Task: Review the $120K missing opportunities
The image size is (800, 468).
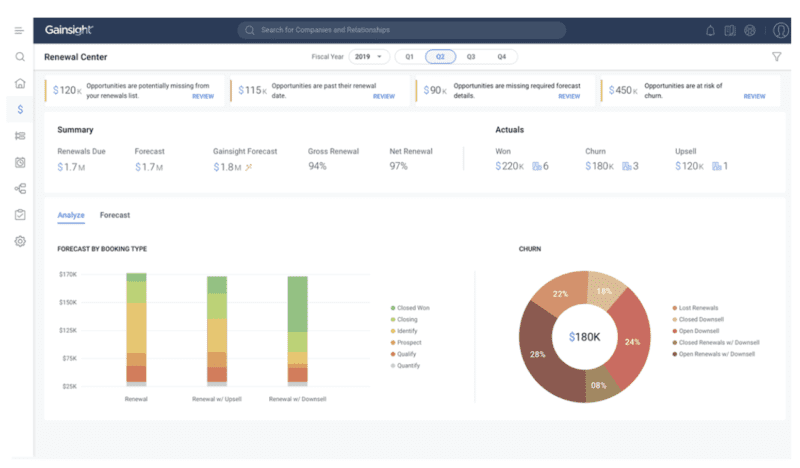Action: [x=203, y=97]
